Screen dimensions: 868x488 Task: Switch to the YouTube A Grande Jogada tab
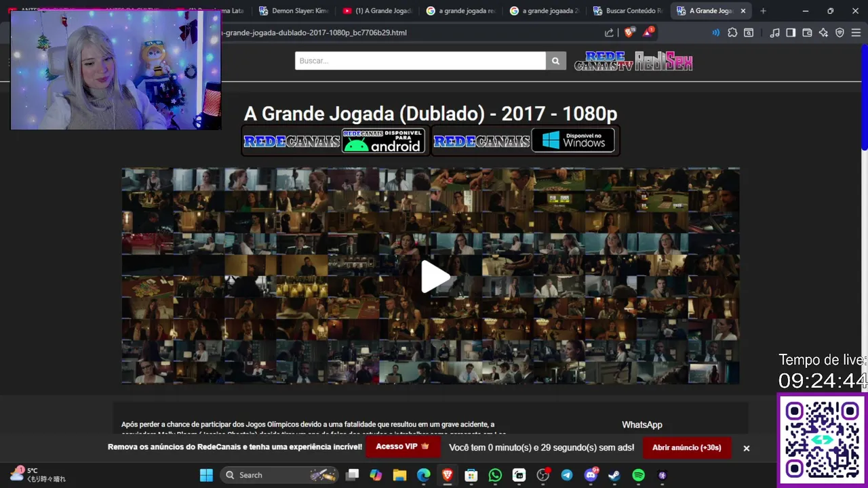pyautogui.click(x=378, y=11)
